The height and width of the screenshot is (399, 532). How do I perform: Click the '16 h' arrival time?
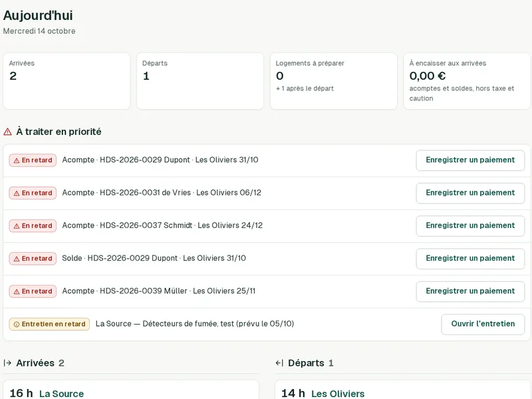[21, 393]
